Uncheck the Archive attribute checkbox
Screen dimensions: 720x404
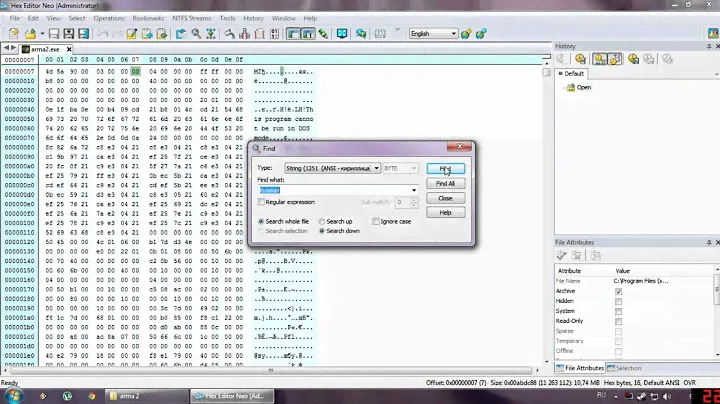coord(618,291)
